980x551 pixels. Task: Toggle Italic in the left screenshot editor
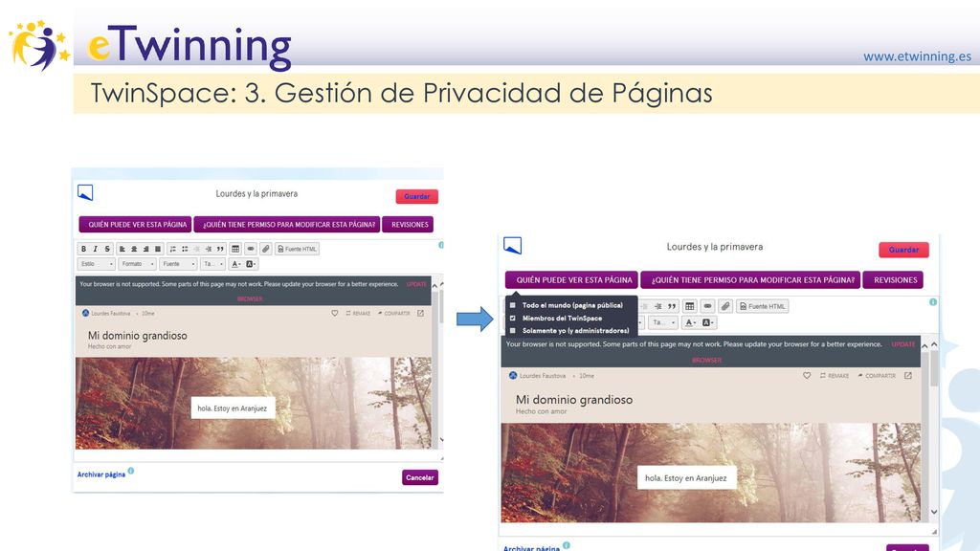pos(95,249)
